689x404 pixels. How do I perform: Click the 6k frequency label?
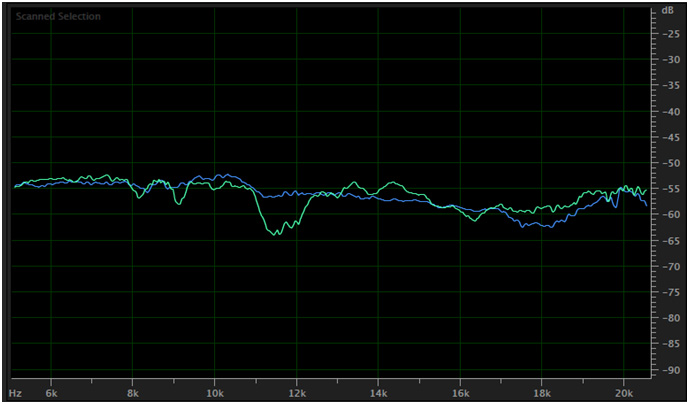(x=51, y=392)
